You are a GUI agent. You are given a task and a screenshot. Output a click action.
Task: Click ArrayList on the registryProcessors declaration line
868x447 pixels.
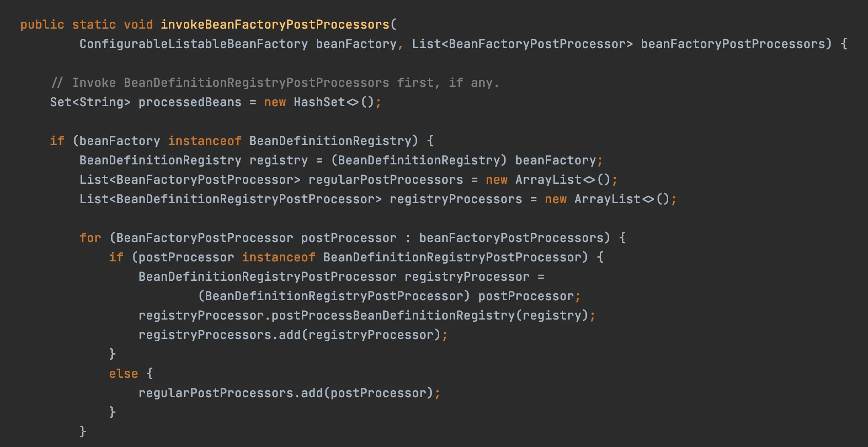click(607, 199)
